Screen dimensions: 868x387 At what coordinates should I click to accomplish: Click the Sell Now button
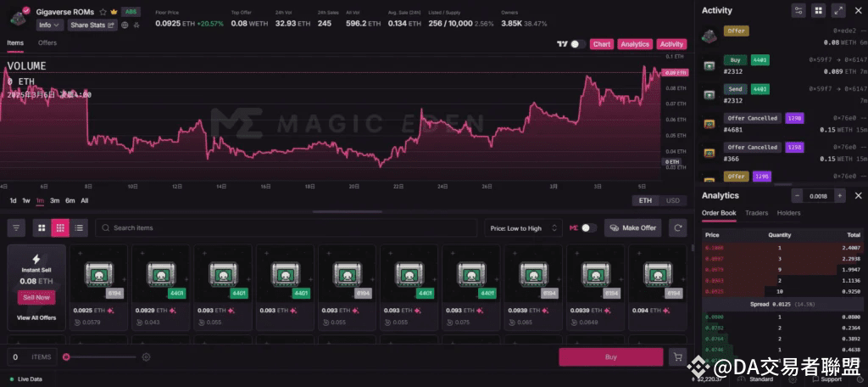pyautogui.click(x=36, y=297)
